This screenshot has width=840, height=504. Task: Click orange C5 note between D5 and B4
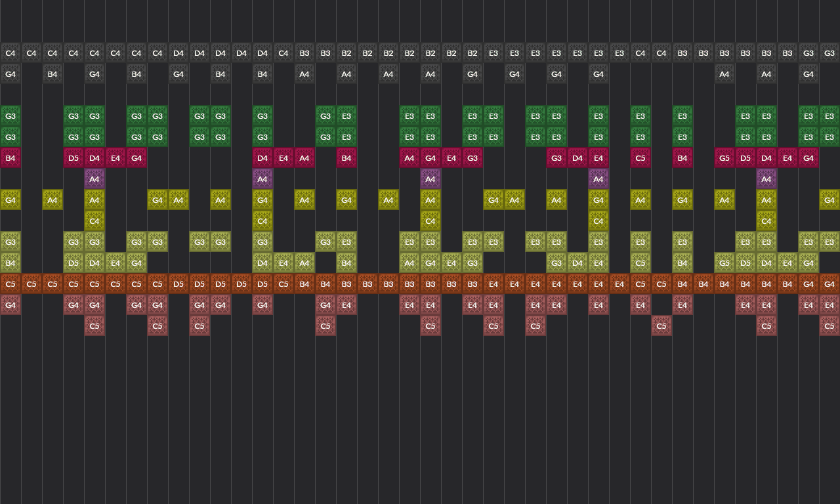coord(283,283)
